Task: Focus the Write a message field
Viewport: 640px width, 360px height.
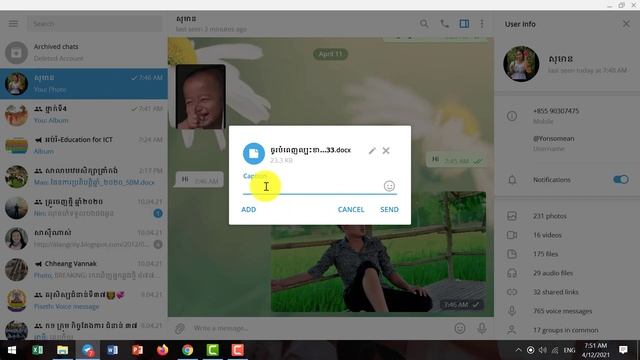Action: click(x=318, y=328)
